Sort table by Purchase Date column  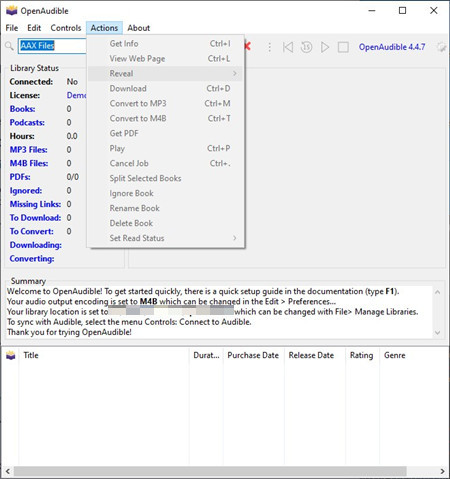pos(253,355)
